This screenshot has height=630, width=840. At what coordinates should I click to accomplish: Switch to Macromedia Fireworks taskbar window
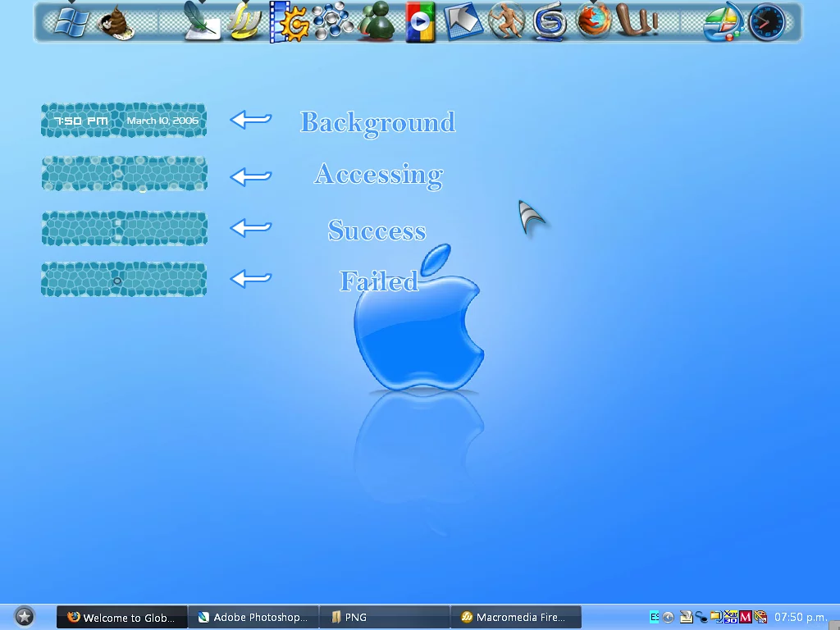click(x=515, y=618)
